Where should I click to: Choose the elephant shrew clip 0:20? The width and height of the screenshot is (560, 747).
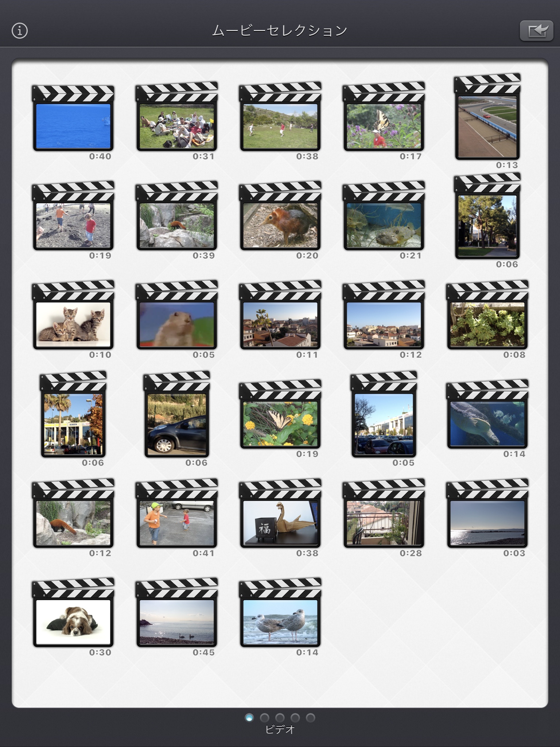coord(280,216)
